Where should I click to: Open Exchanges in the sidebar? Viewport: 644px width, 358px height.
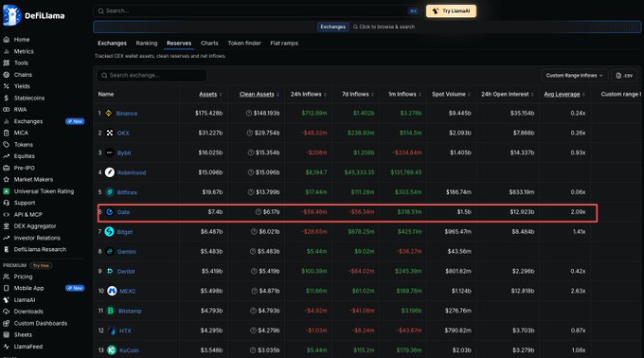click(x=27, y=121)
